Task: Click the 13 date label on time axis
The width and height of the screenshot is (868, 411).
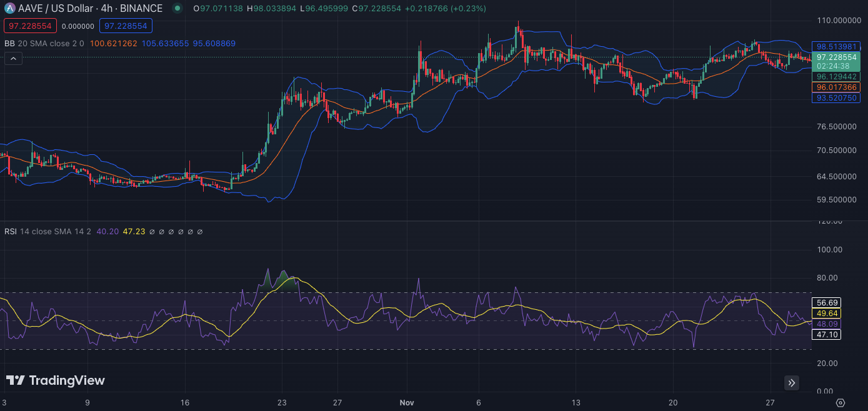Action: (576, 402)
